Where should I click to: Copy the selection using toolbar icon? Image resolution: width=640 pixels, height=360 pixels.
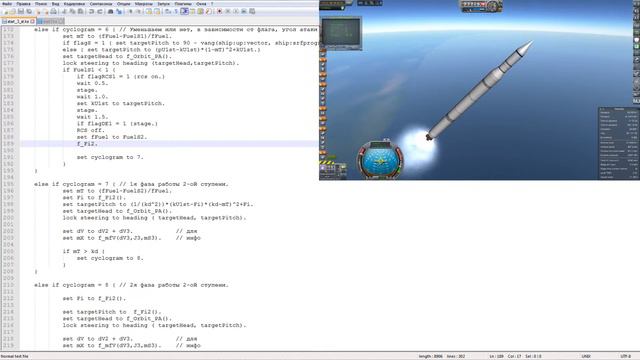coord(72,11)
